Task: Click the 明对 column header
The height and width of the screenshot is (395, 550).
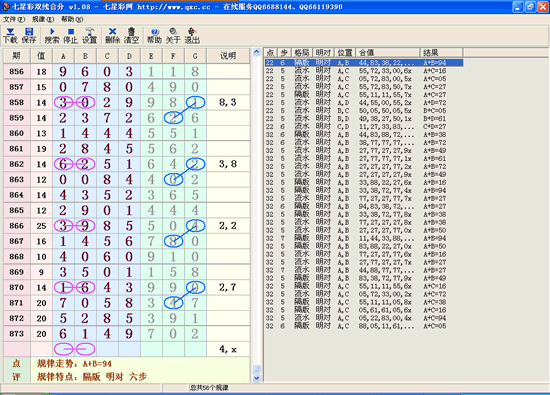Action: (x=323, y=53)
